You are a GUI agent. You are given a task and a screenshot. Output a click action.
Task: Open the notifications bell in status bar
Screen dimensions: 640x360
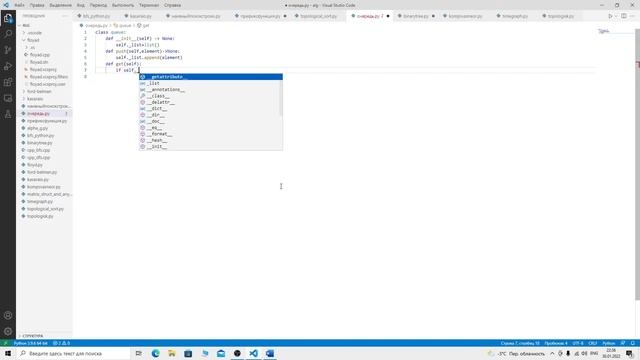click(x=632, y=343)
